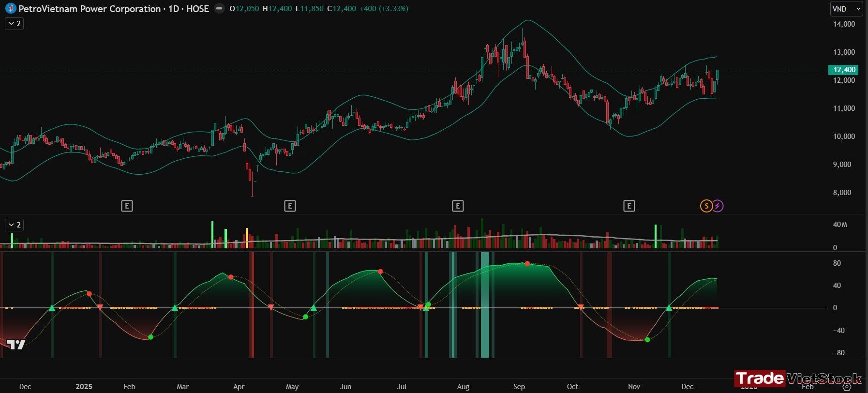Image resolution: width=868 pixels, height=393 pixels.
Task: Open chart settings gear on time axis
Action: click(x=847, y=387)
